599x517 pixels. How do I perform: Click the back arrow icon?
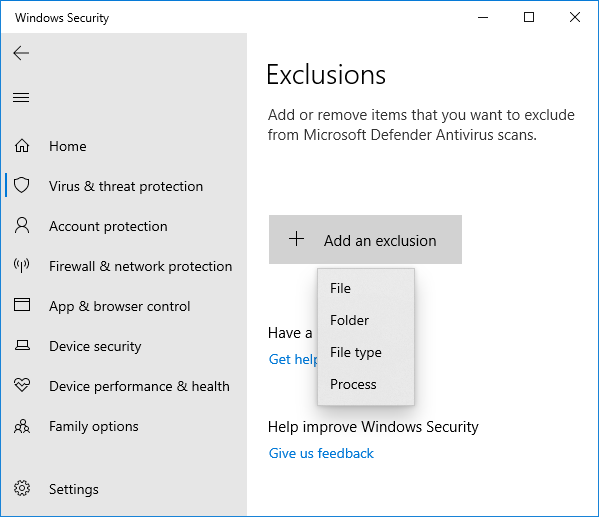coord(21,53)
